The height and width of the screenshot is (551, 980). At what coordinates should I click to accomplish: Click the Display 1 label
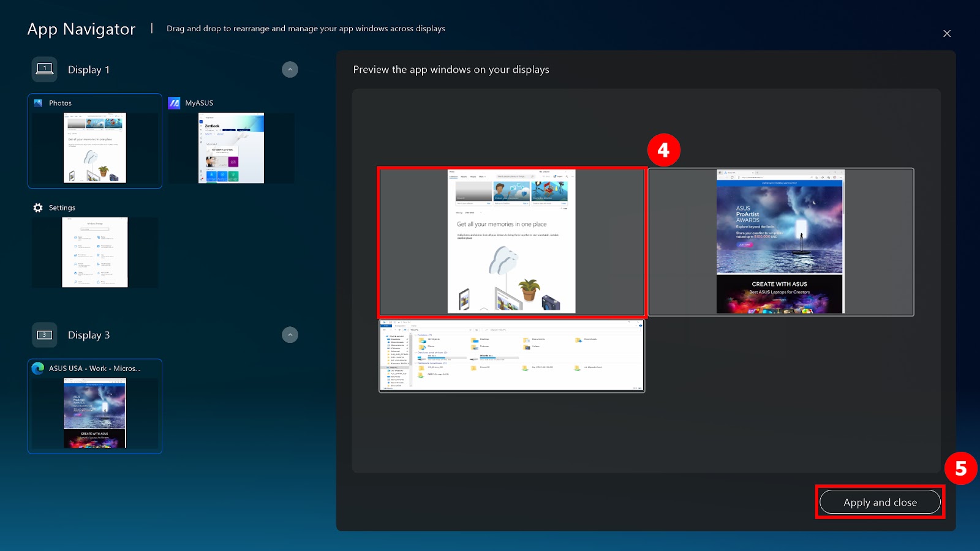(89, 70)
